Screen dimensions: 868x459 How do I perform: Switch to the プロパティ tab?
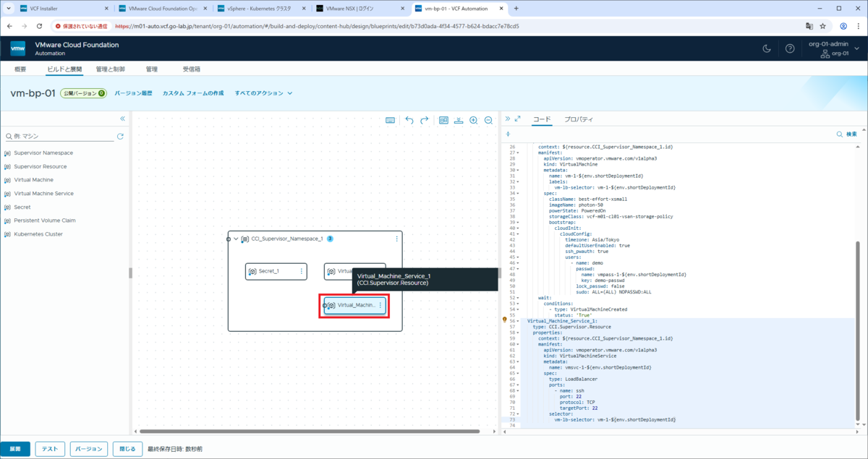point(579,119)
